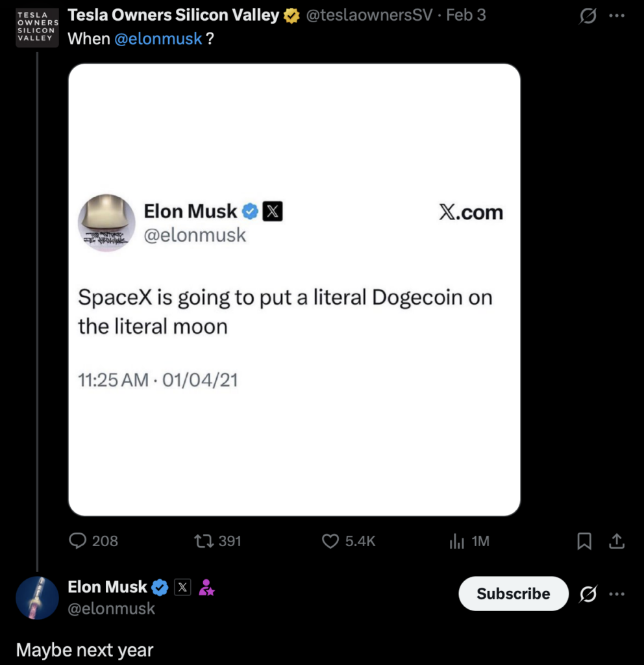Image resolution: width=644 pixels, height=665 pixels.
Task: Click the Feb 3 timestamp link
Action: tap(464, 14)
